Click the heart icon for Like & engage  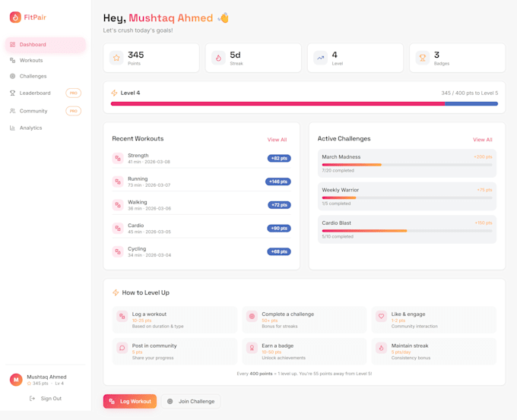381,316
